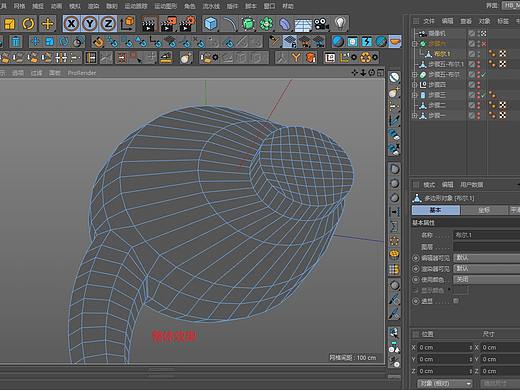
Task: Select the 摄像机 object in tree
Action: 437,33
